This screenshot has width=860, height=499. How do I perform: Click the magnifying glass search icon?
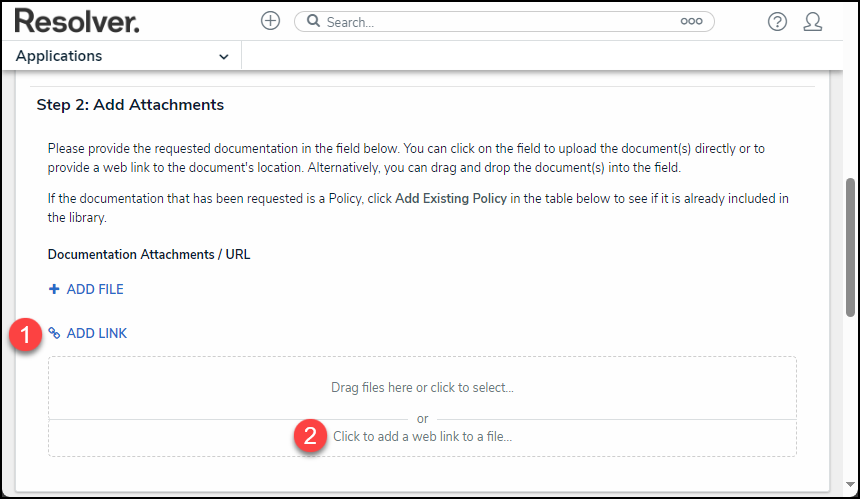(313, 21)
